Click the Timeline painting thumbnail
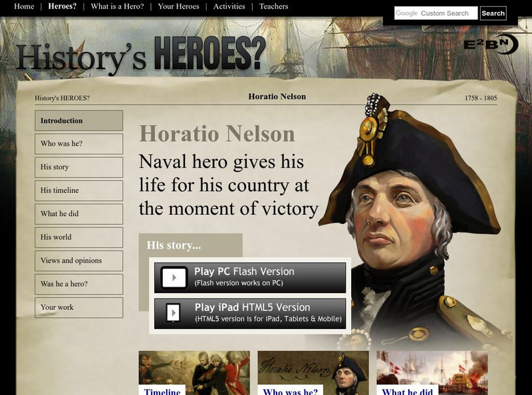The width and height of the screenshot is (532, 395). (194, 372)
